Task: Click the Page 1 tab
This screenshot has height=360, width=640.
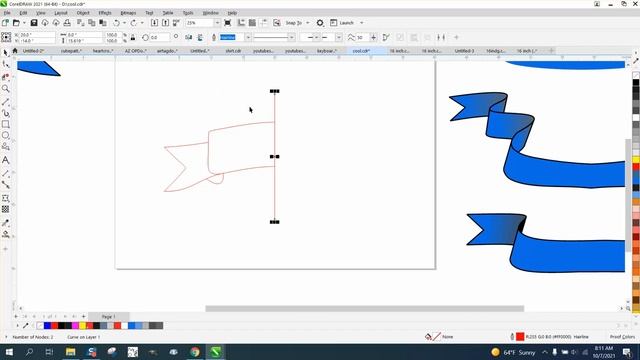Action: (109, 317)
